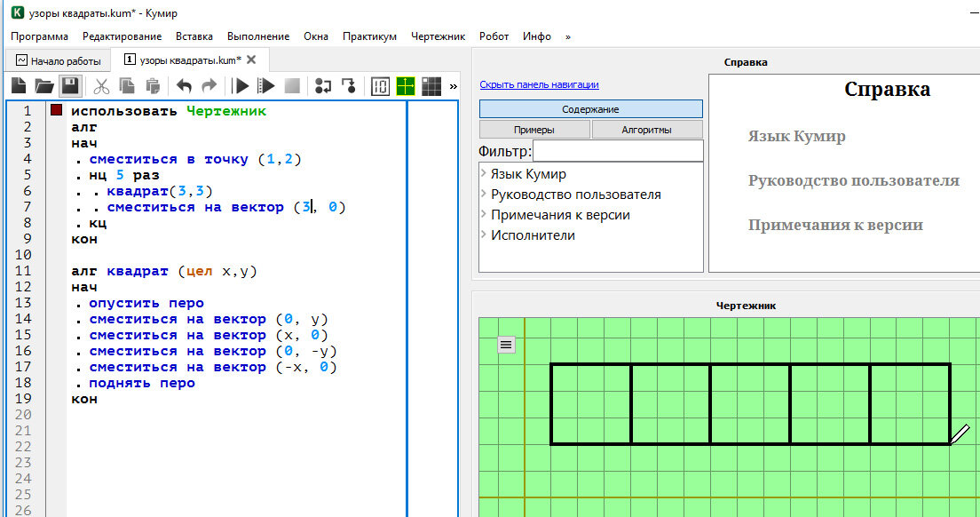Image resolution: width=980 pixels, height=517 pixels.
Task: Open the Редактирование menu
Action: click(x=122, y=36)
